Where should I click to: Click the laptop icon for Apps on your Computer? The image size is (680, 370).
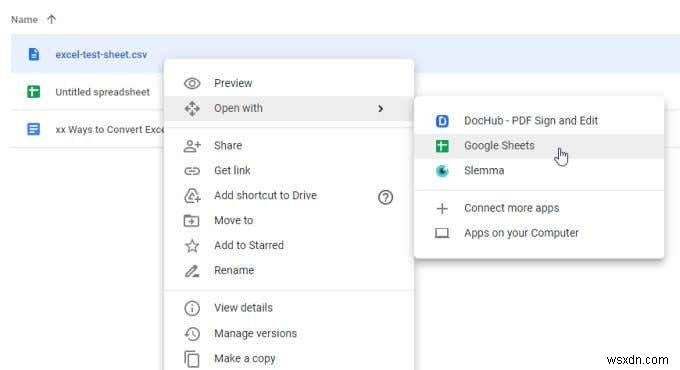(x=442, y=233)
